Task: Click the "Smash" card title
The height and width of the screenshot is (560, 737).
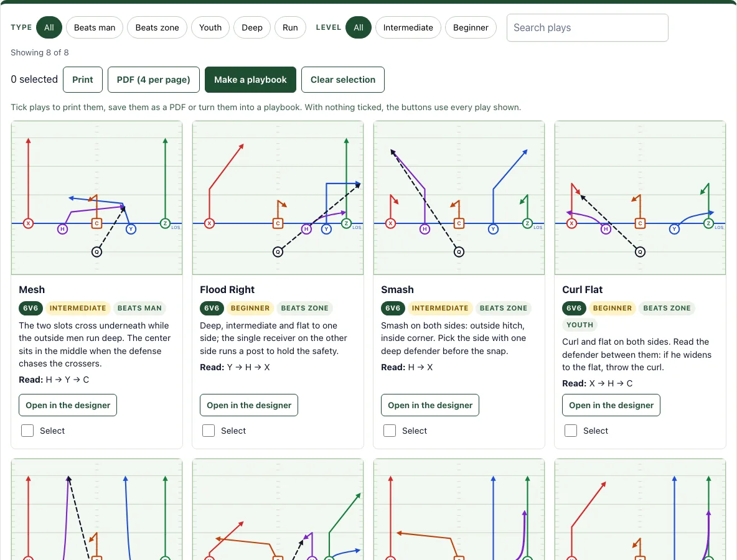Action: tap(397, 290)
